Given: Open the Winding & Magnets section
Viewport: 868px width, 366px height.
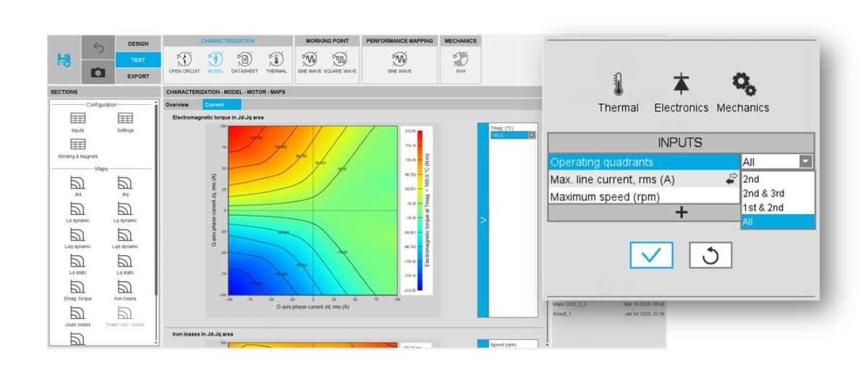Looking at the screenshot, I should 77,148.
